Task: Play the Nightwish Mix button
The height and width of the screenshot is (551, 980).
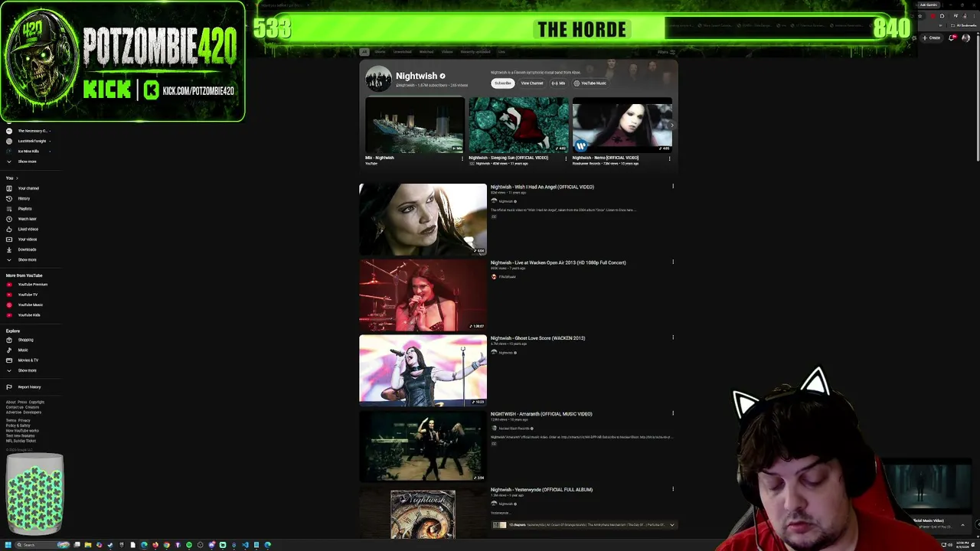Action: pos(559,83)
